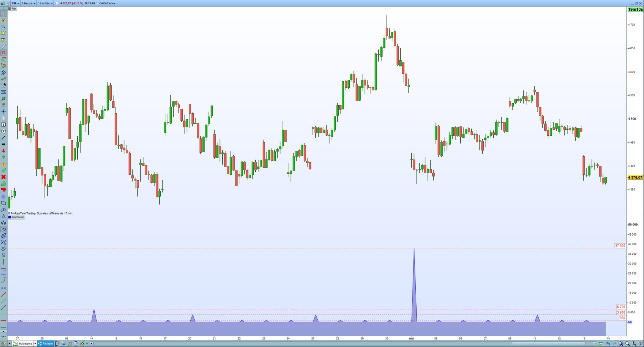
Task: Select the red down arrow drawing tool
Action: pyautogui.click(x=3, y=151)
